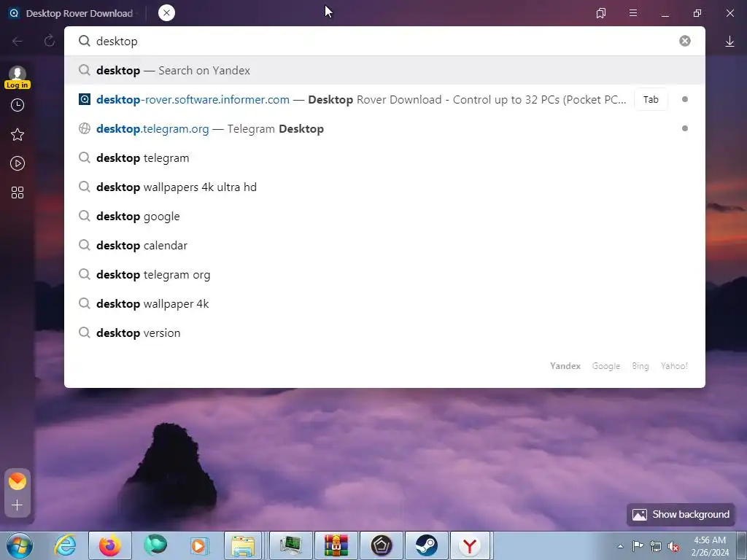Open the Windows Start menu
This screenshot has width=747, height=560.
coord(20,545)
